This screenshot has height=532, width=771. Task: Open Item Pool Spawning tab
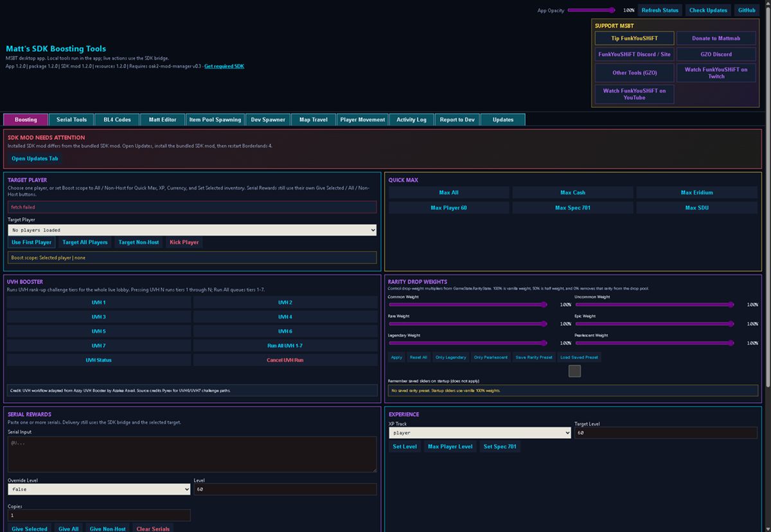pyautogui.click(x=215, y=120)
